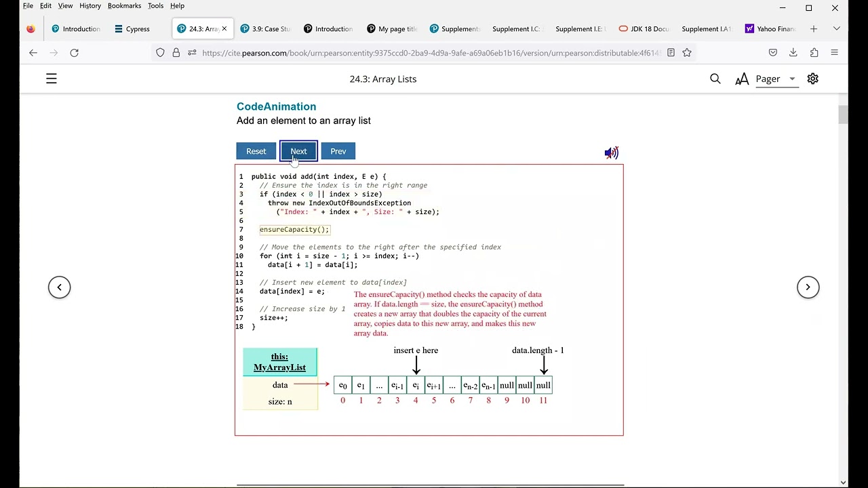Open the reader settings gear icon
This screenshot has width=868, height=488.
pos(813,79)
